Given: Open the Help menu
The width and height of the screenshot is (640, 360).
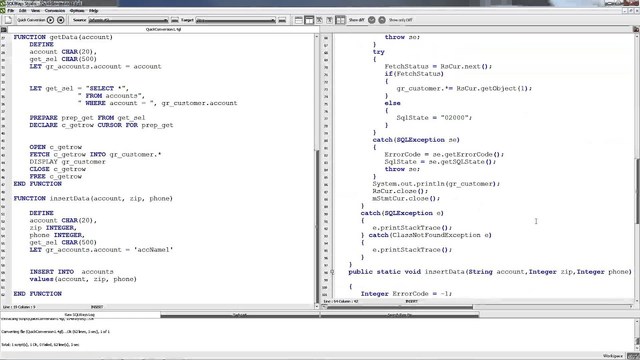Looking at the screenshot, I should [93, 11].
